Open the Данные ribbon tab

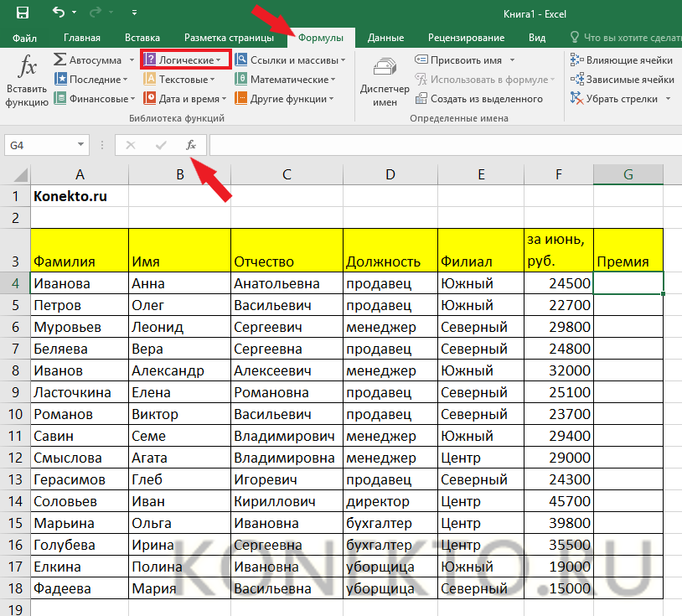[x=385, y=38]
